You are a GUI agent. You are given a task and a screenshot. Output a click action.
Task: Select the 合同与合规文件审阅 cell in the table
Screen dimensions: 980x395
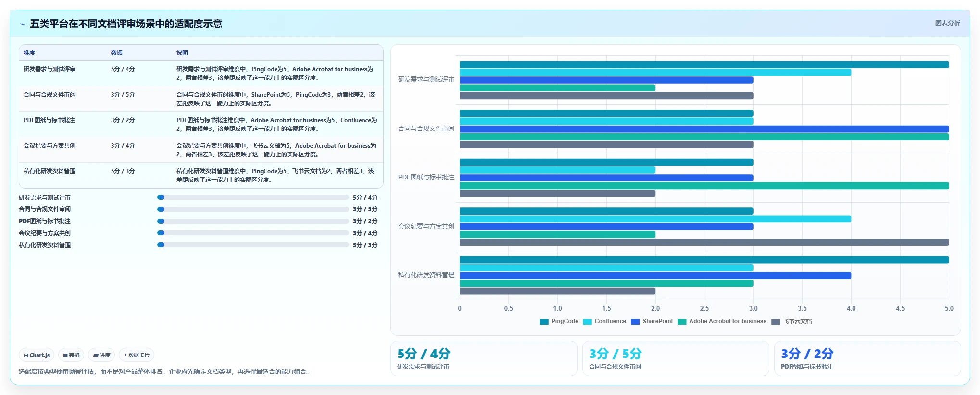click(x=50, y=95)
